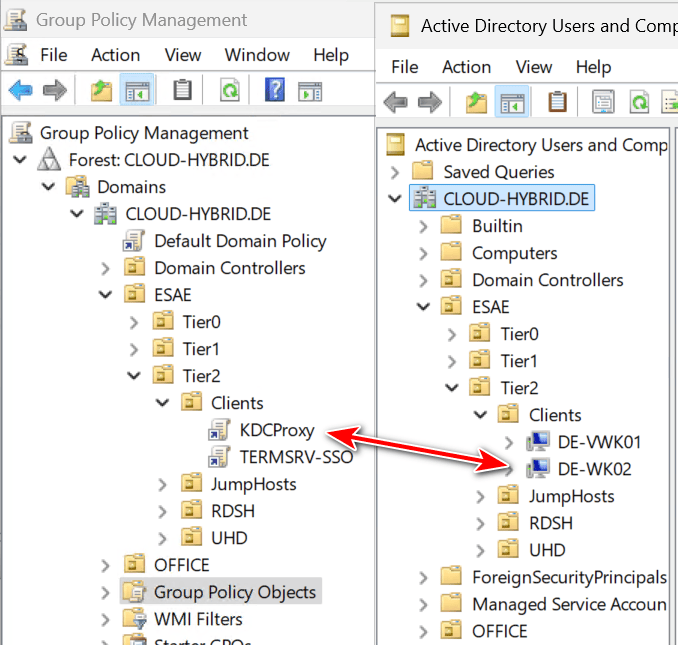
Task: Expand the Tier0 OU in Group Policy Management
Action: pos(134,322)
